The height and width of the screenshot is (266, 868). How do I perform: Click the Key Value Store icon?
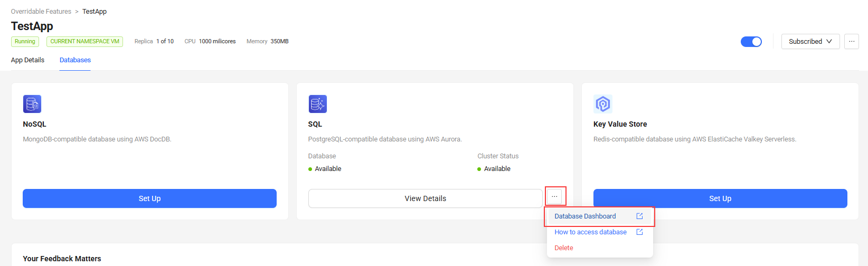click(603, 104)
